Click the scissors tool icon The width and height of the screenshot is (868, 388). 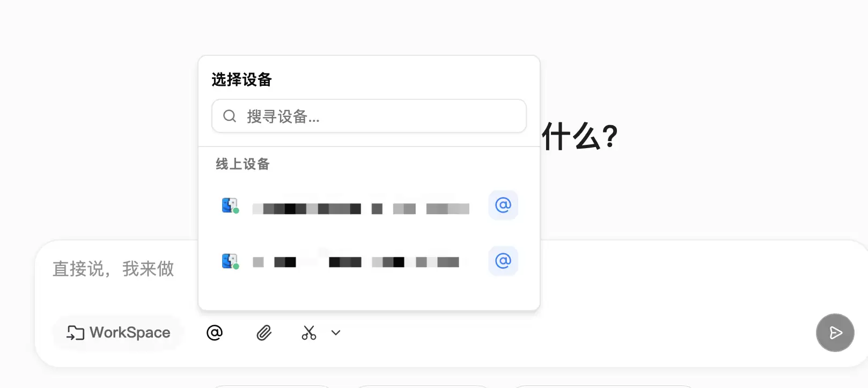309,333
